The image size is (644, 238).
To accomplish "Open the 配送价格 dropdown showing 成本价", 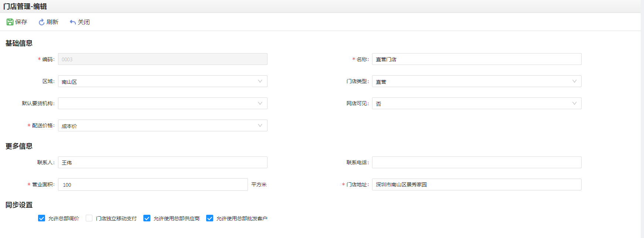I will point(163,125).
